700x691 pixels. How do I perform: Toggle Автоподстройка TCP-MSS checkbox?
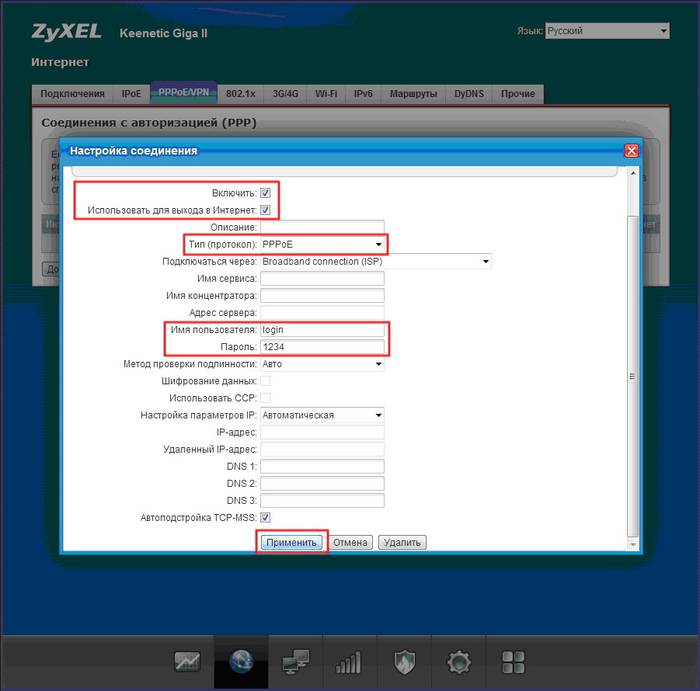[x=265, y=517]
